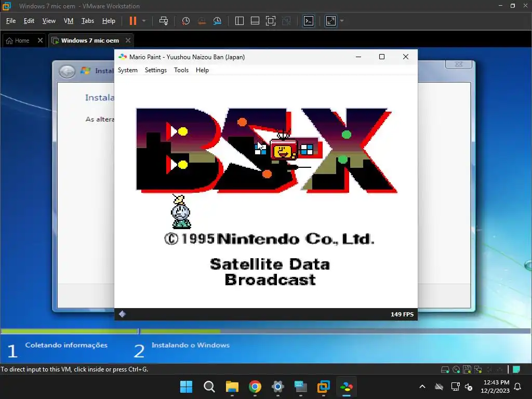Click the hard disk device status icon
Viewport: 532px width, 399px height.
(445, 369)
